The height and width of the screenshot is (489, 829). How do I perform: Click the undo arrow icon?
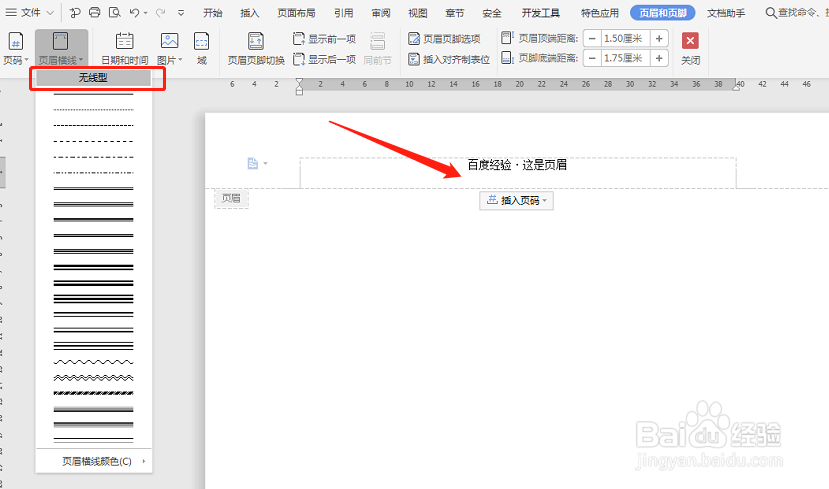click(134, 12)
